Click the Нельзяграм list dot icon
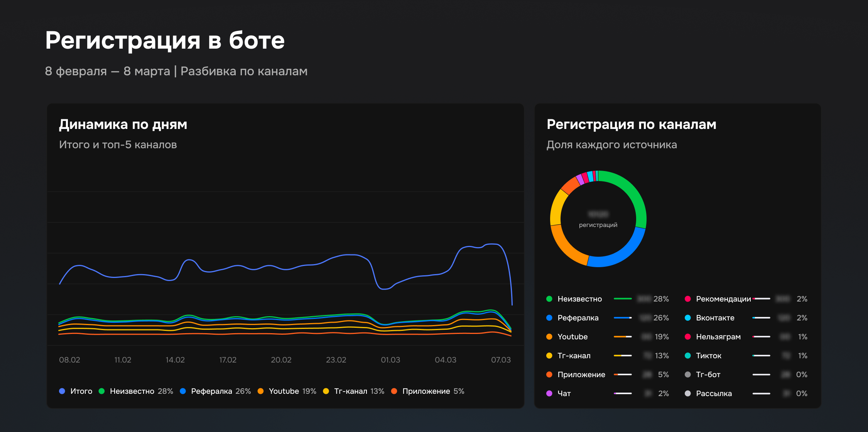This screenshot has height=432, width=868. tap(687, 337)
